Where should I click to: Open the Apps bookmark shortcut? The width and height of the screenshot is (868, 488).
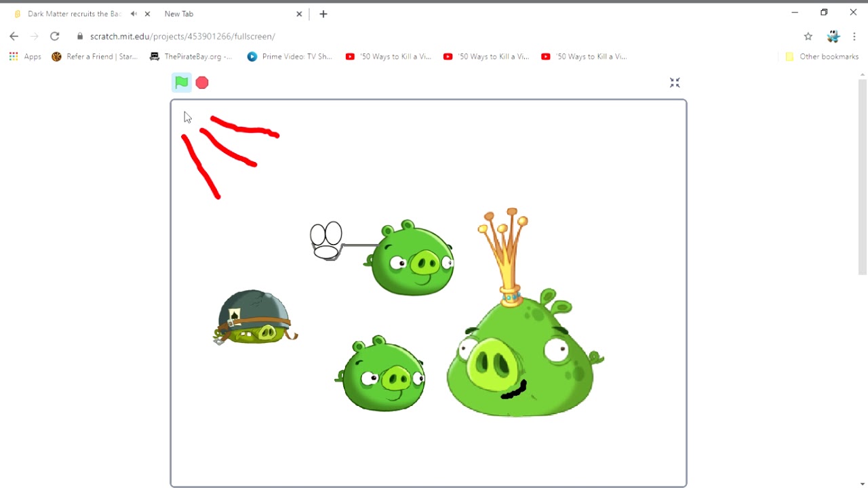pyautogui.click(x=25, y=57)
